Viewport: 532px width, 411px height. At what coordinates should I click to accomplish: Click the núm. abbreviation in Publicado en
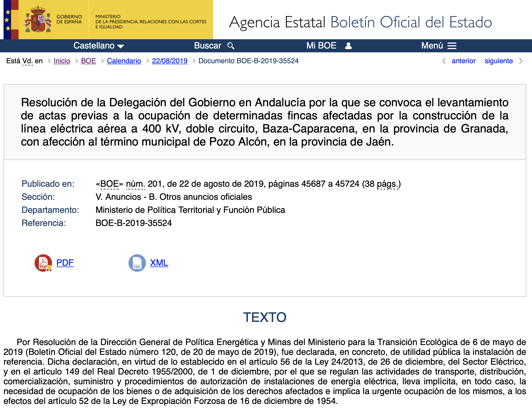[136, 184]
